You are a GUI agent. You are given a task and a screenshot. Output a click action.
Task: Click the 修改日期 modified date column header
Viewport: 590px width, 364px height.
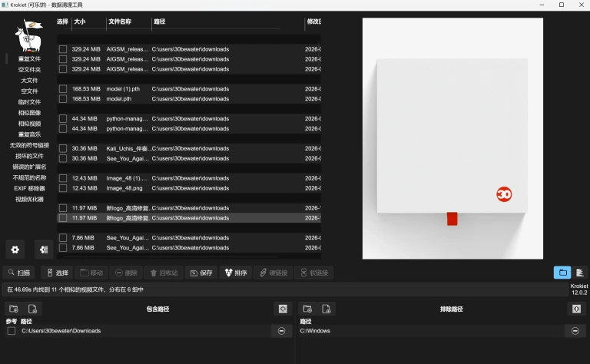[x=313, y=22]
